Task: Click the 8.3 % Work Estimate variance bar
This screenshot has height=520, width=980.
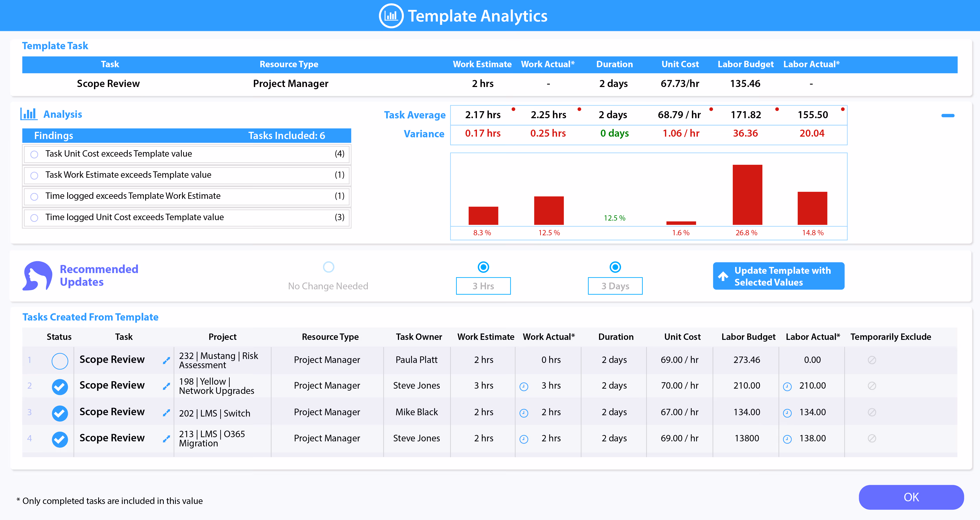Action: [483, 216]
